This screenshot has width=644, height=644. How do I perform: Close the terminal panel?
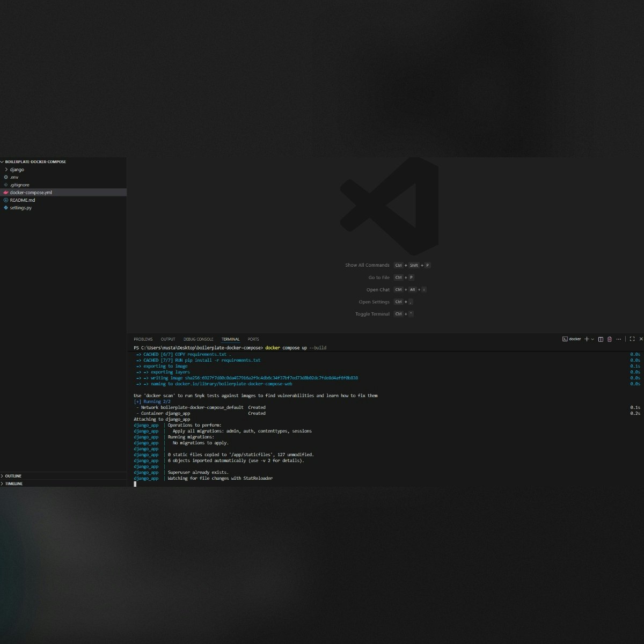click(x=641, y=339)
